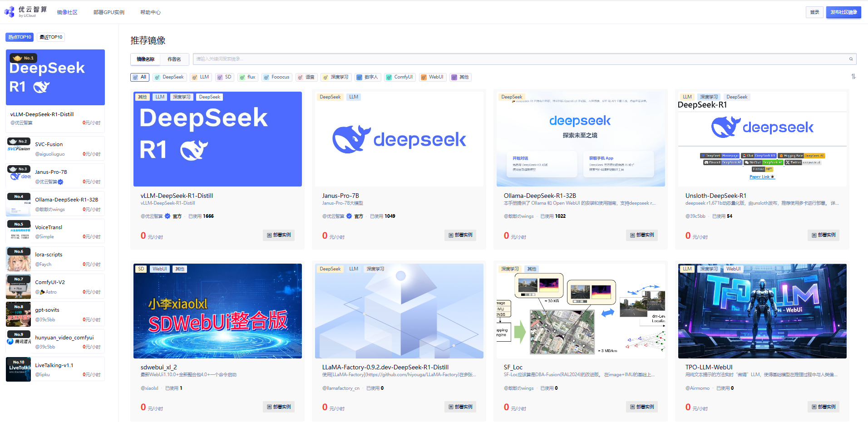Click the Janus-Pro-7B No.3 sidebar thumbnail
Screen dimensions: 868x422
(19, 176)
